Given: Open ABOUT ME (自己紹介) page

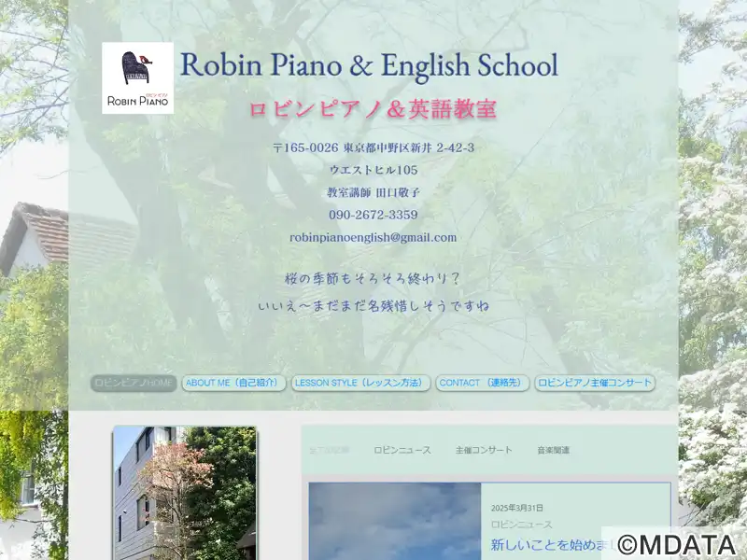Looking at the screenshot, I should point(233,383).
